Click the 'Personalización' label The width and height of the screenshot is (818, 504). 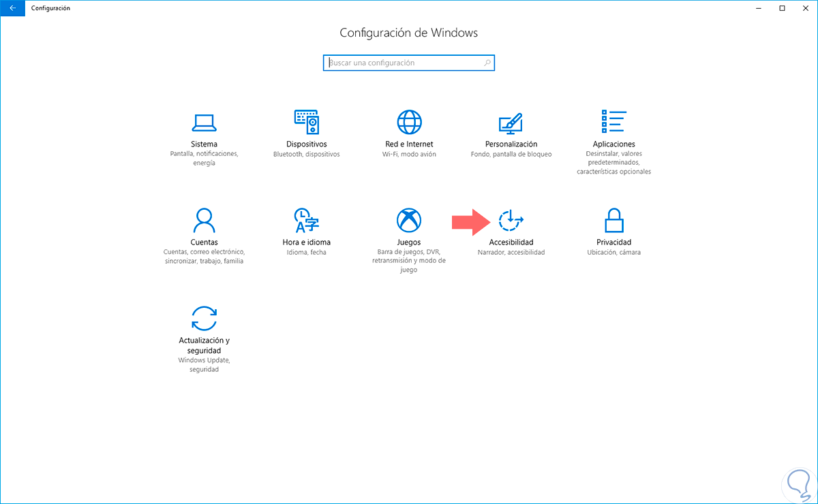pos(511,144)
